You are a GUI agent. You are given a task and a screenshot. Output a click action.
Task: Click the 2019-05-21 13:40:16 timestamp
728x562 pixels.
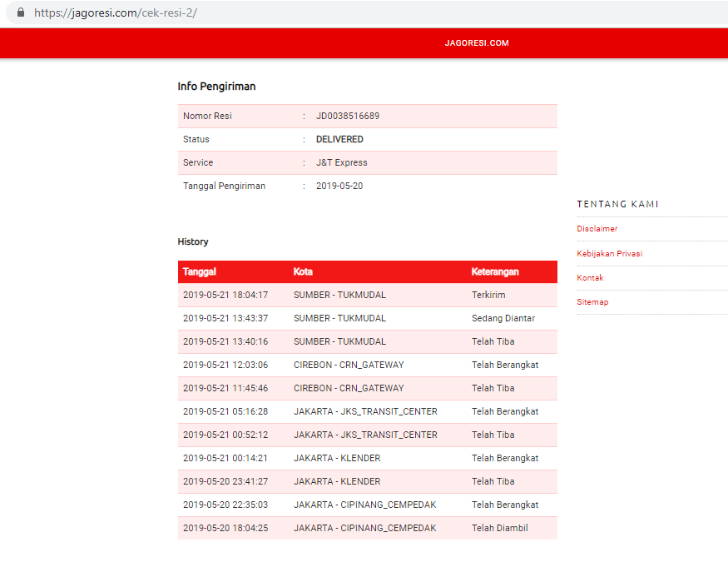tap(225, 341)
